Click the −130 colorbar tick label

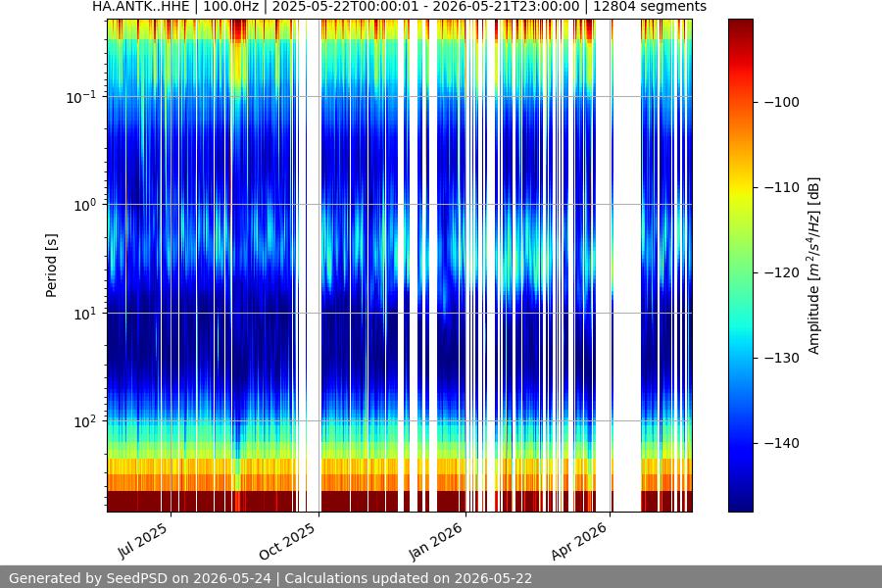pyautogui.click(x=782, y=358)
